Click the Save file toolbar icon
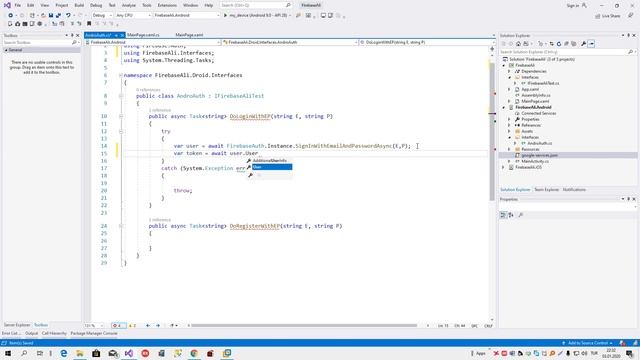This screenshot has height=360, width=640. [51, 15]
